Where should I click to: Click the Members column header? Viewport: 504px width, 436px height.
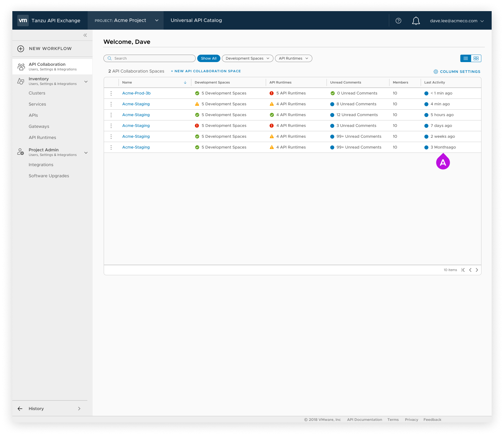click(x=401, y=82)
